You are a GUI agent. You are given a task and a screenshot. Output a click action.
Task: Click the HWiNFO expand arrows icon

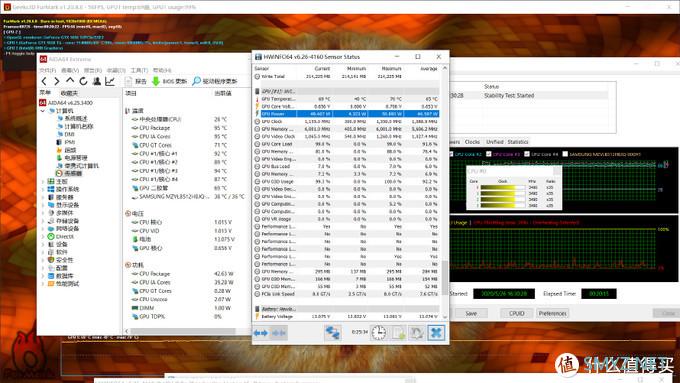click(x=261, y=333)
